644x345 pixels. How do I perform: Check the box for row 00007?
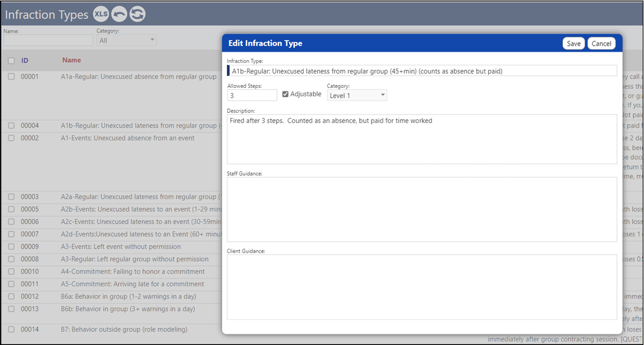(x=12, y=234)
